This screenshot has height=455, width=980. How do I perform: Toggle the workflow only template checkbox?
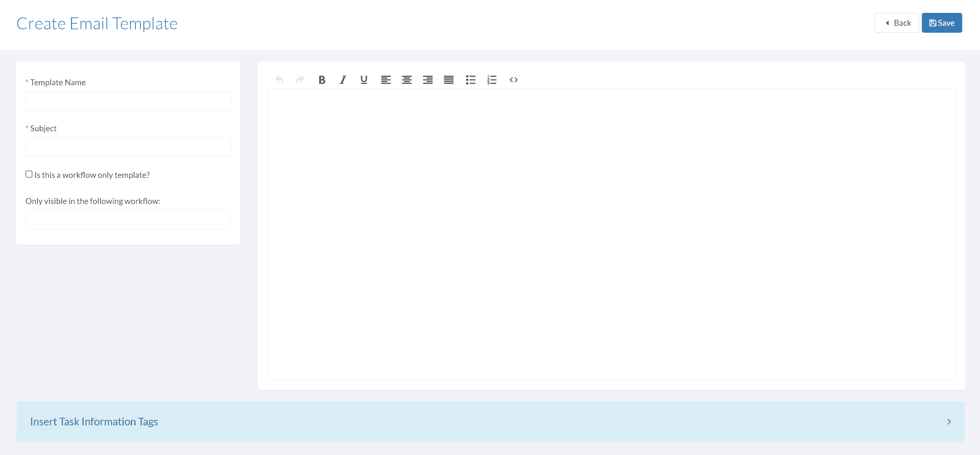tap(28, 174)
